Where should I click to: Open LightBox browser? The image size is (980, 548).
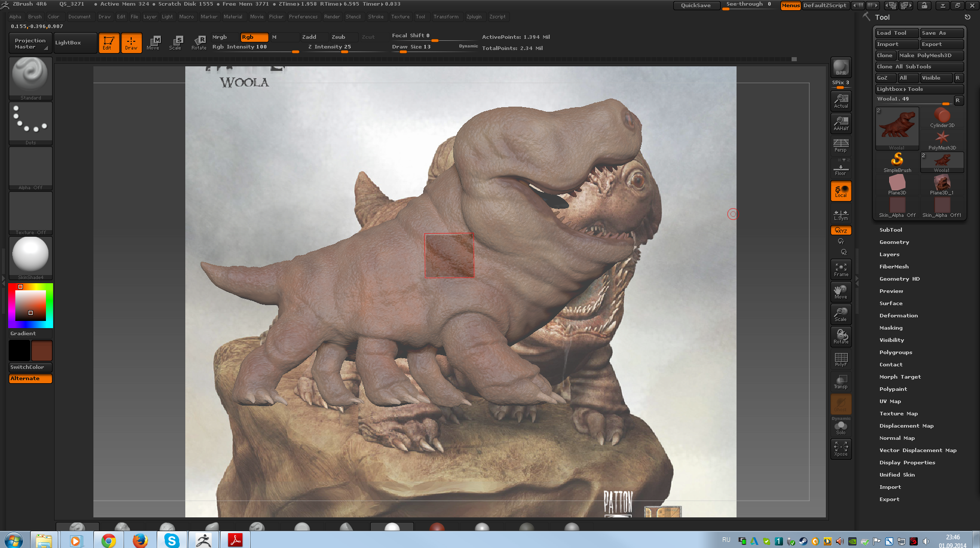[x=75, y=43]
